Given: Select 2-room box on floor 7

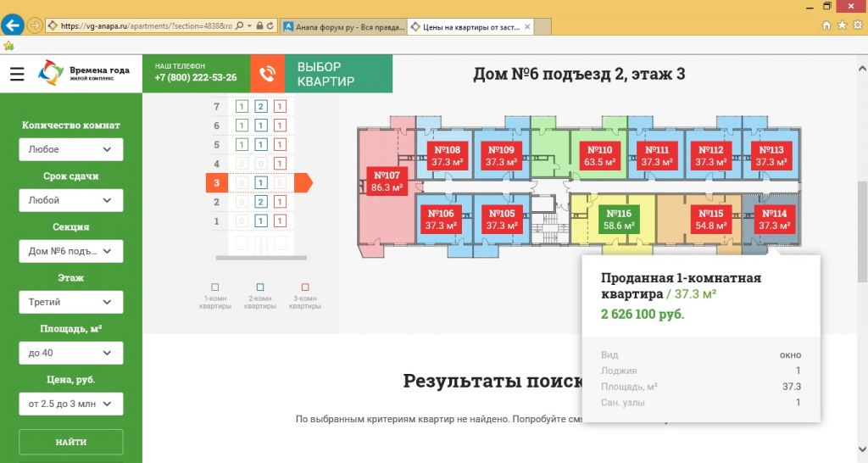Looking at the screenshot, I should click(x=261, y=106).
